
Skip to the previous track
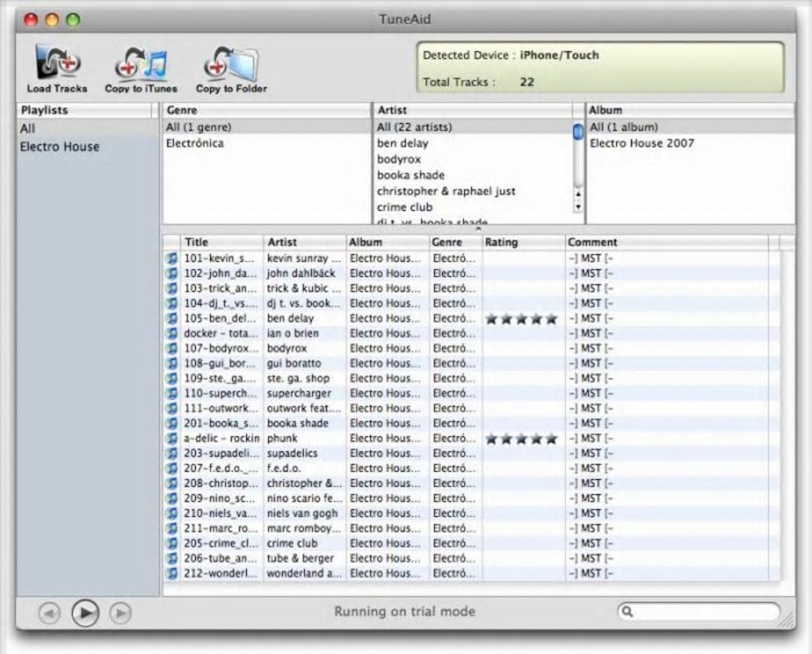(49, 613)
